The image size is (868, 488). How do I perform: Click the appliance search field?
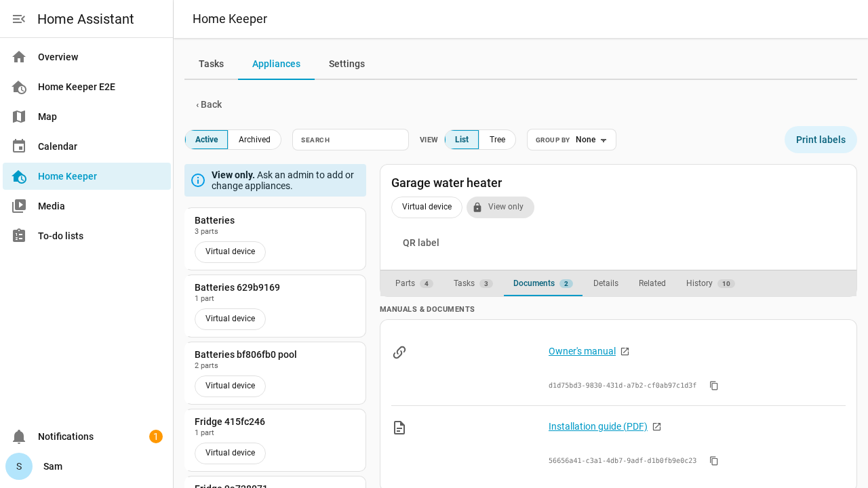click(x=351, y=140)
